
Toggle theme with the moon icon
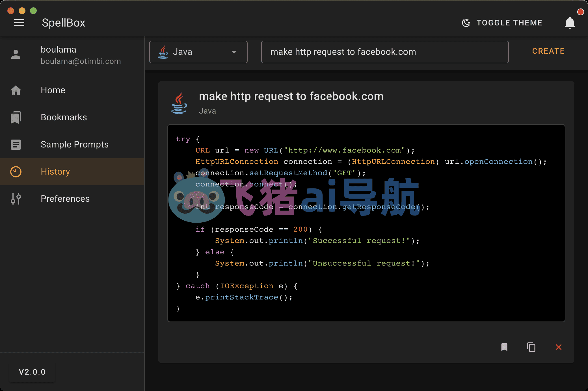[466, 23]
